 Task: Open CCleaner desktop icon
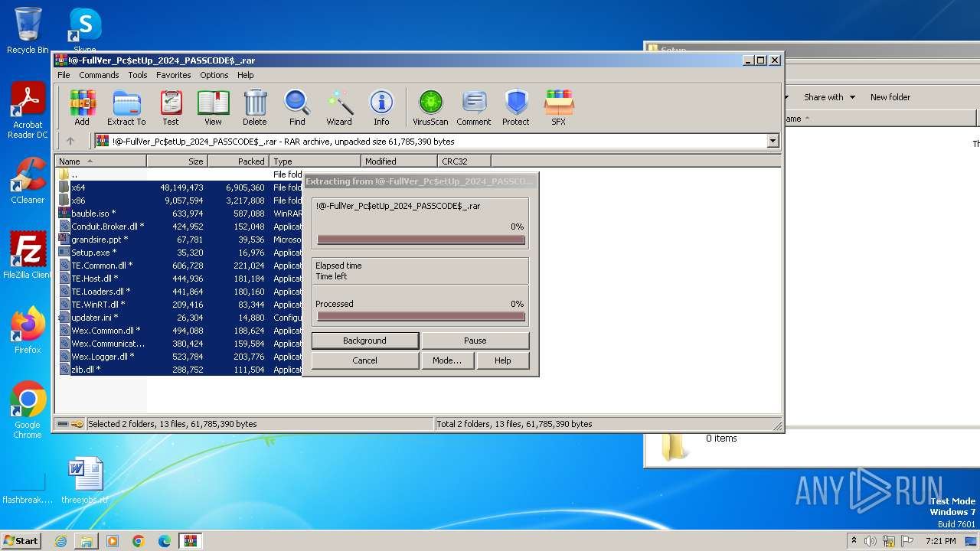28,181
